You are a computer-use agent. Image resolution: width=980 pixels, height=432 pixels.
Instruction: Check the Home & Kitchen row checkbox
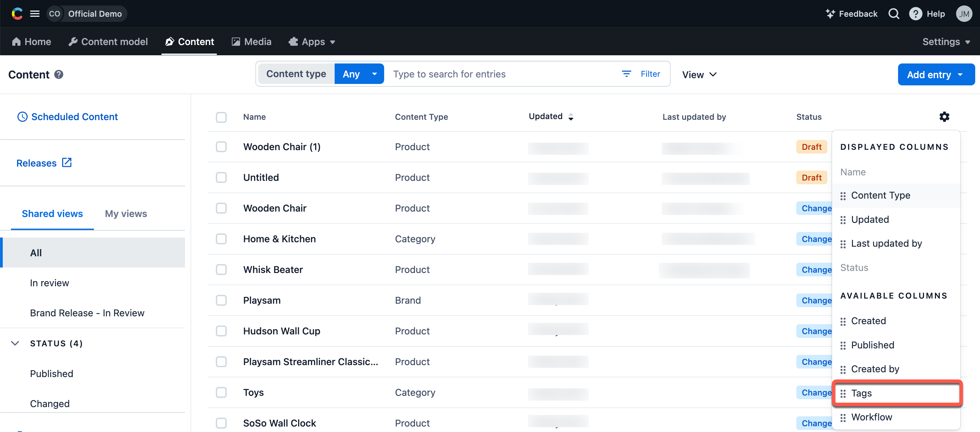[x=221, y=239]
